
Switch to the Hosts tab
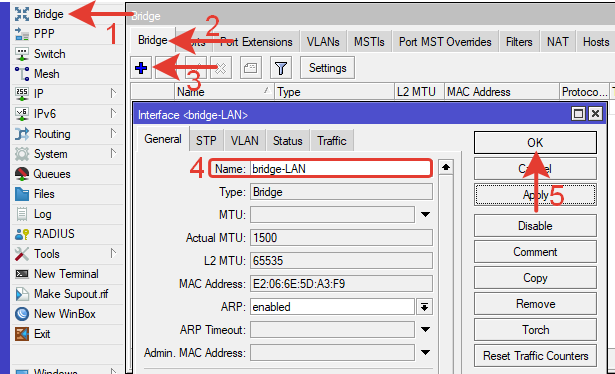(x=596, y=42)
